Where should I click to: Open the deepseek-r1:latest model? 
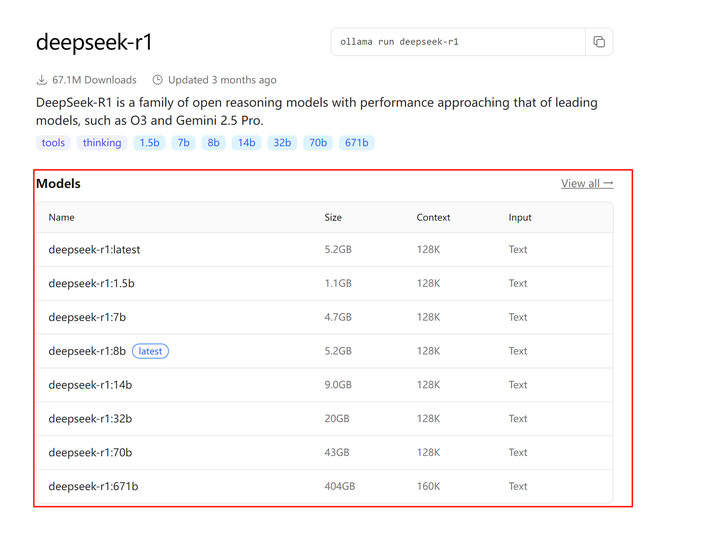(x=94, y=249)
